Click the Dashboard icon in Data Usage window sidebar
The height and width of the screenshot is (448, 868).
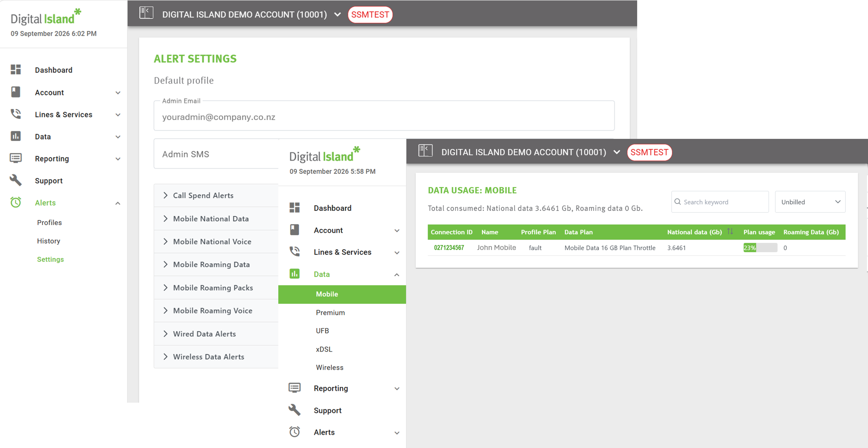pyautogui.click(x=295, y=208)
